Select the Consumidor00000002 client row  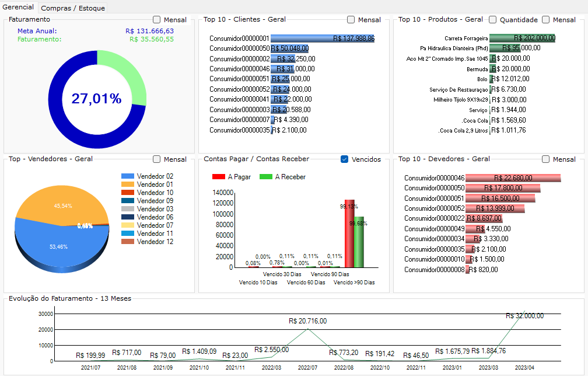pos(262,59)
